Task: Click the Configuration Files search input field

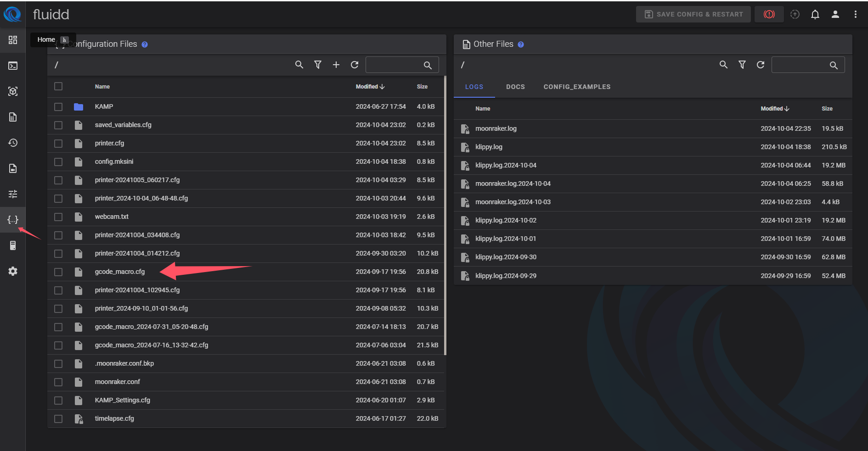Action: (394, 65)
